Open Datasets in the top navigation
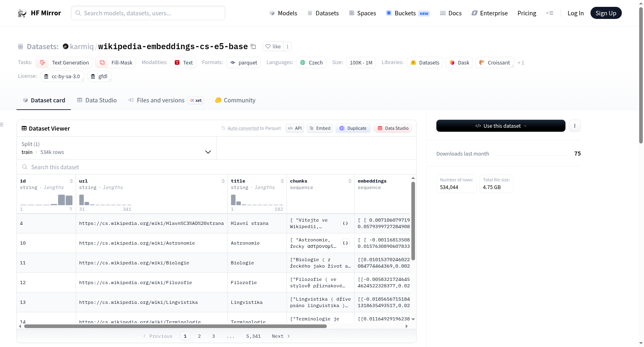644x347 pixels. pyautogui.click(x=323, y=13)
